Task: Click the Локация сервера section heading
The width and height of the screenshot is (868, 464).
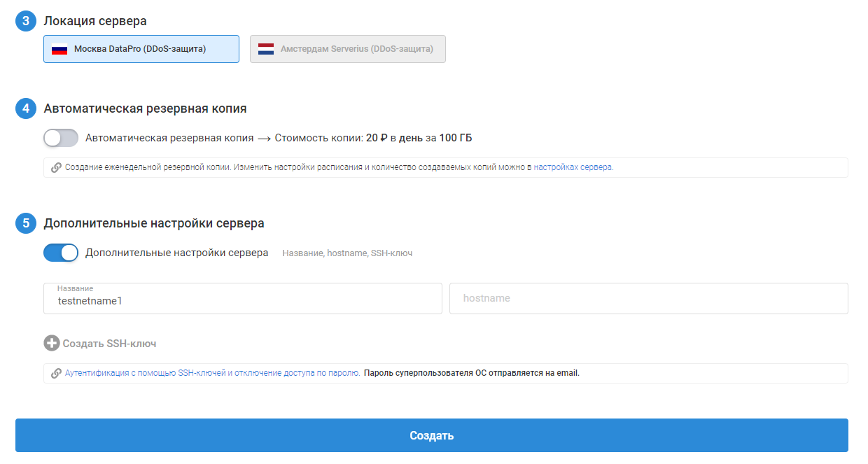Action: (95, 21)
